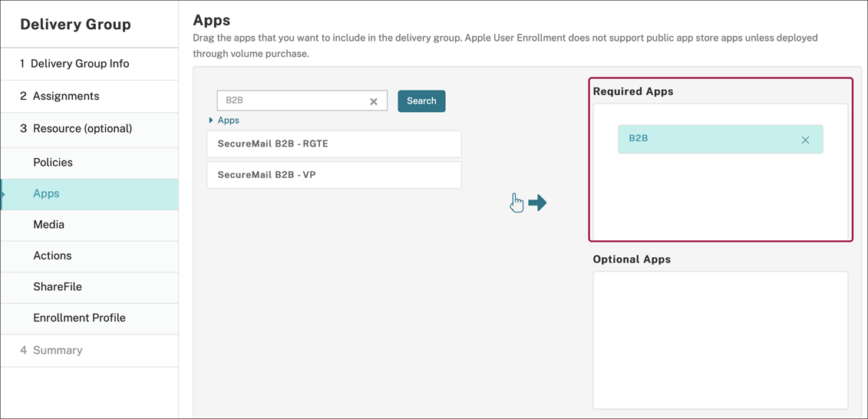
Task: Open the Actions page
Action: [x=52, y=256]
